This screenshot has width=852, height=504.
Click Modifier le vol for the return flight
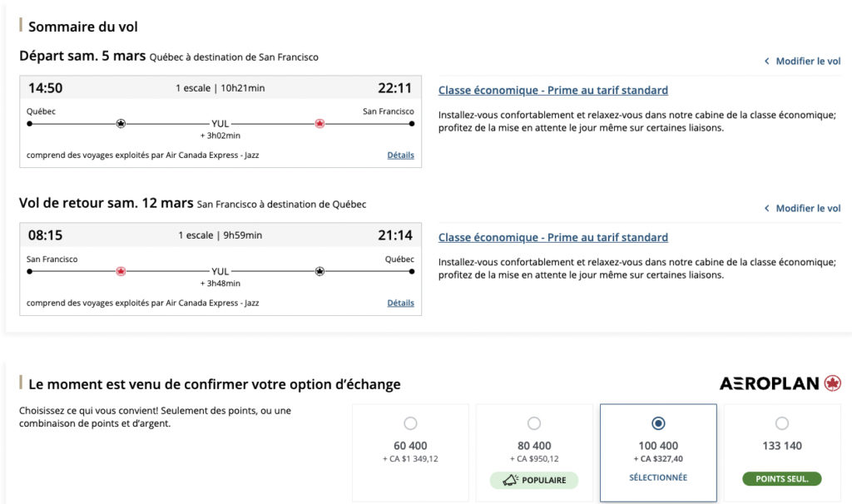(x=802, y=209)
